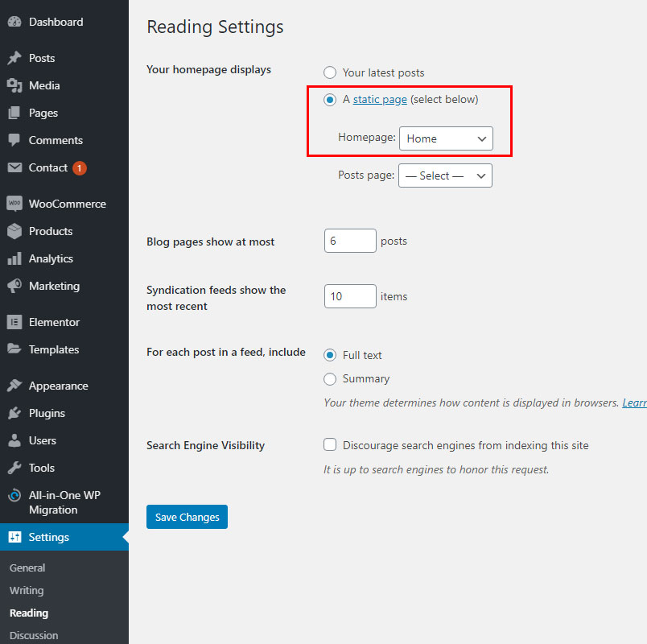Image resolution: width=647 pixels, height=644 pixels.
Task: Go to the Discussion settings submenu
Action: click(x=34, y=635)
